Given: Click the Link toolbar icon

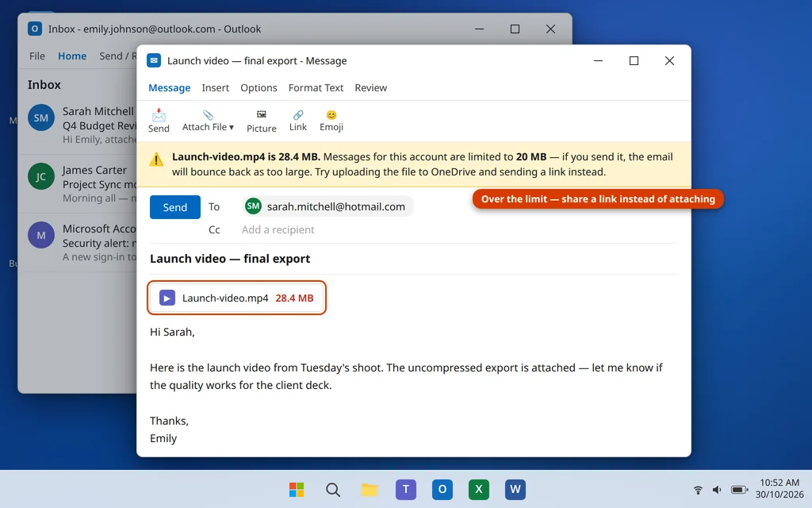Looking at the screenshot, I should click(298, 121).
